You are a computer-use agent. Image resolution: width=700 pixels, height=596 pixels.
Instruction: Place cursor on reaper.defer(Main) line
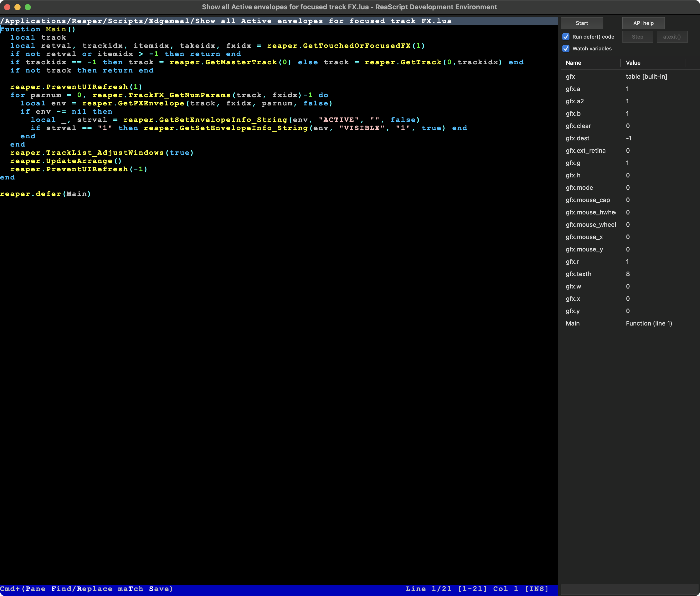45,194
